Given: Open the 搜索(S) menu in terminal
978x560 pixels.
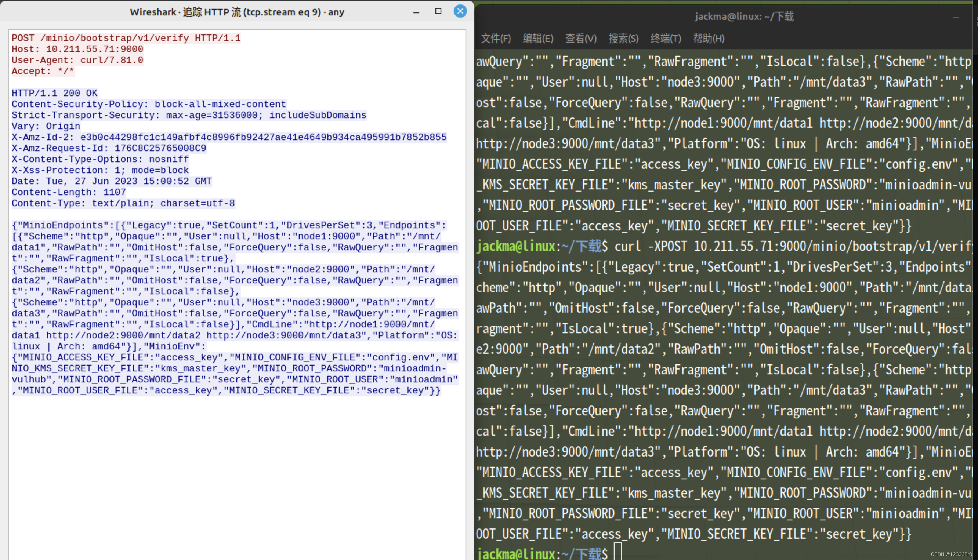Looking at the screenshot, I should (623, 39).
